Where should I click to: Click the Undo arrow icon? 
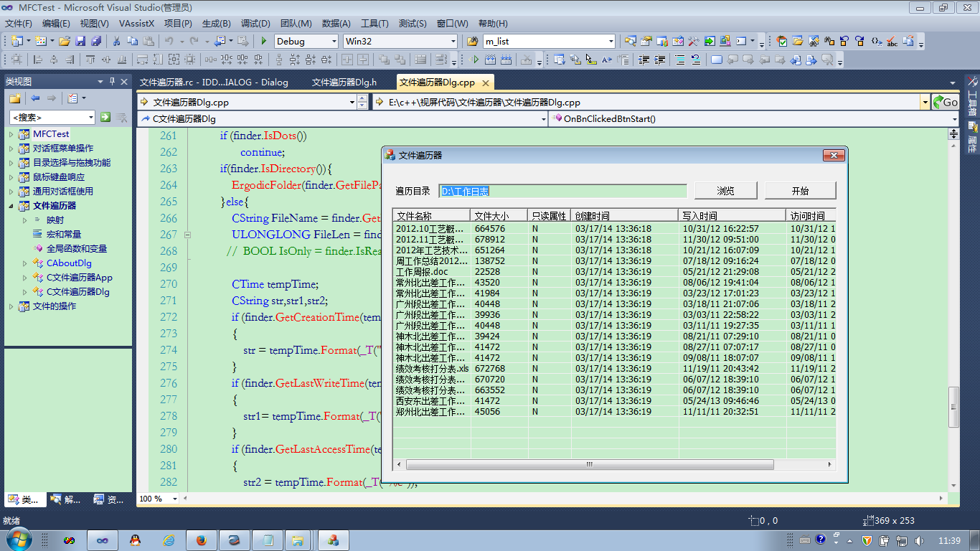(x=169, y=41)
